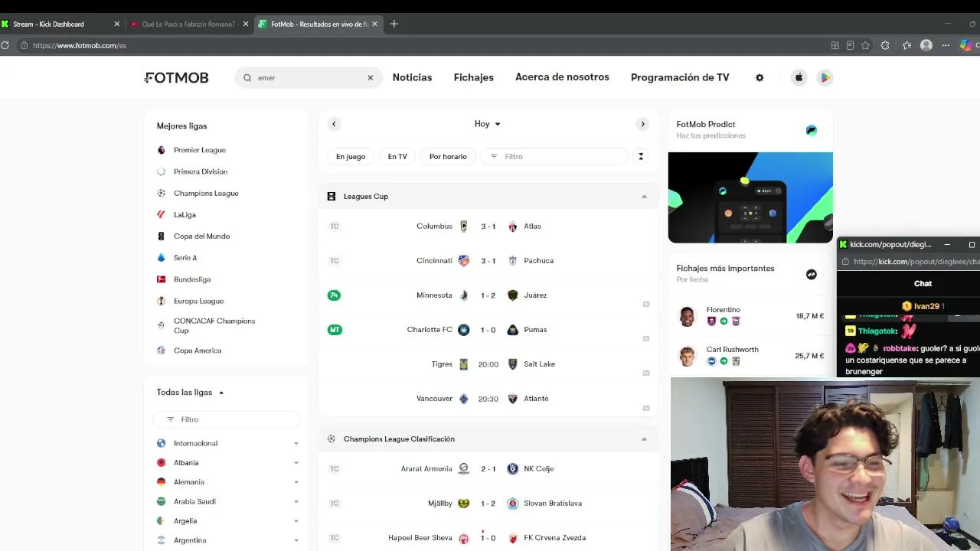Open the Apple App Store icon link
Image resolution: width=980 pixels, height=551 pixels.
click(799, 77)
